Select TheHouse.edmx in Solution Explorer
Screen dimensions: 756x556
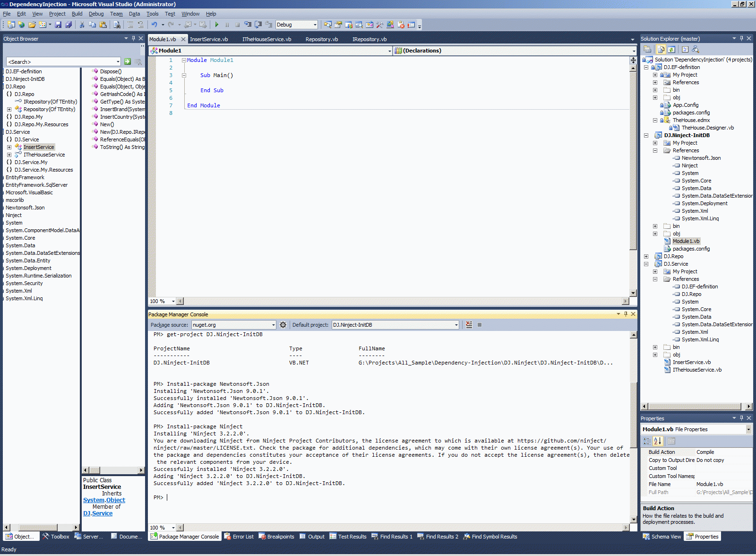(x=691, y=120)
